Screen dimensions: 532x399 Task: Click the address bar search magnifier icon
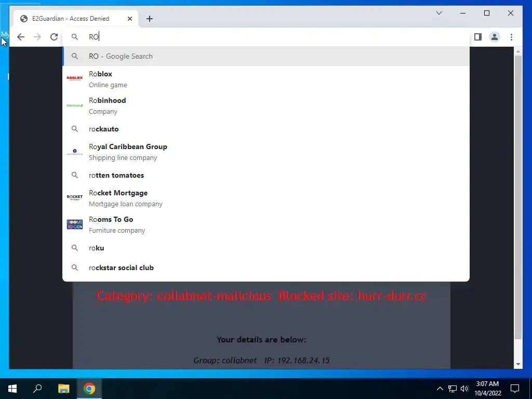tap(75, 37)
